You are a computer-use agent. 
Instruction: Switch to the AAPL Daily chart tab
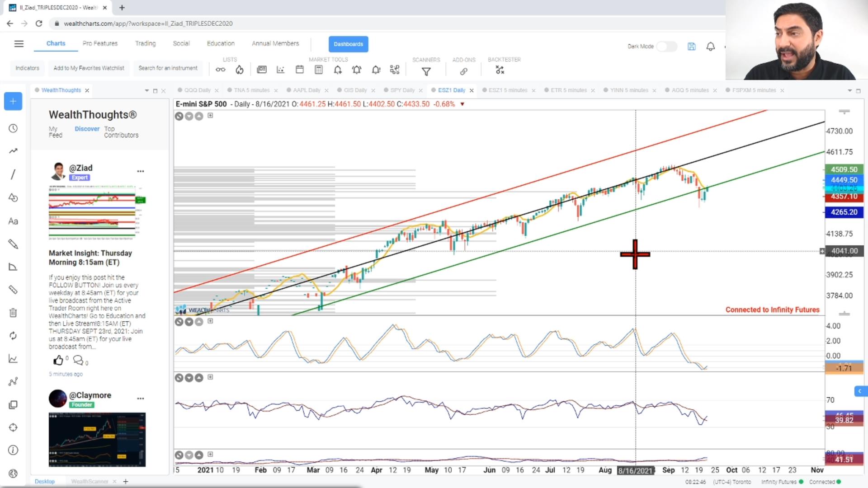[307, 90]
